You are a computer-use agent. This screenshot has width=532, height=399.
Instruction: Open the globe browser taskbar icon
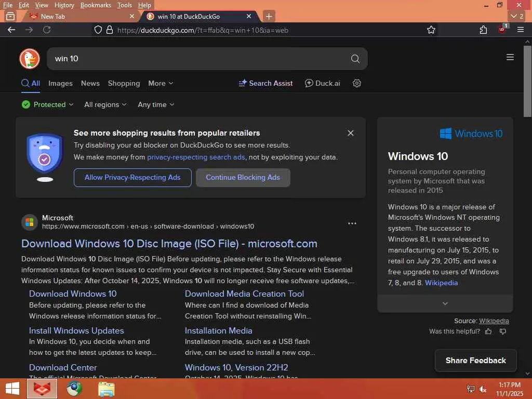coord(74,389)
